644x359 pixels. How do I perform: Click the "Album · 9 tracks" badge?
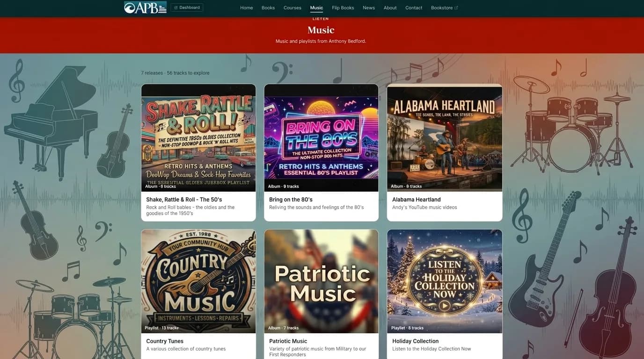coord(284,187)
